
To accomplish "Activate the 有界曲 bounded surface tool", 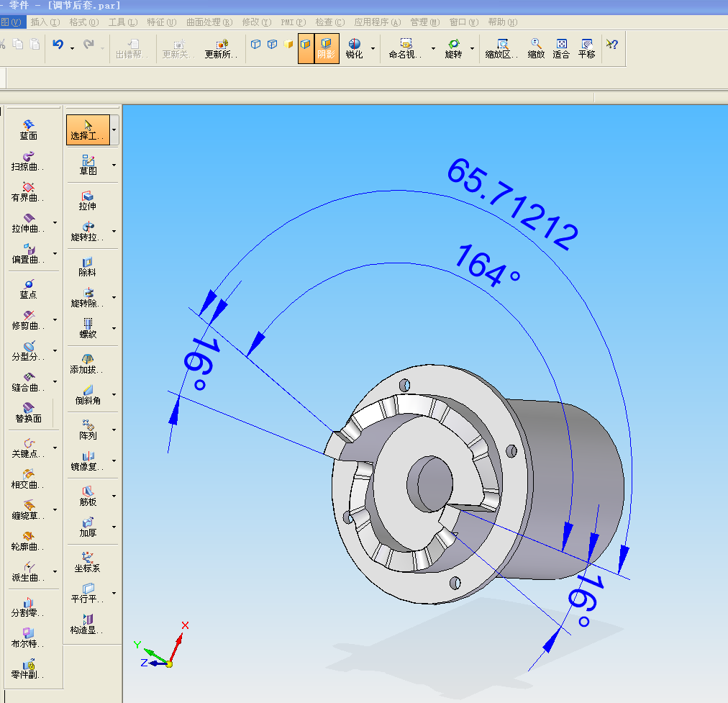I will (28, 192).
